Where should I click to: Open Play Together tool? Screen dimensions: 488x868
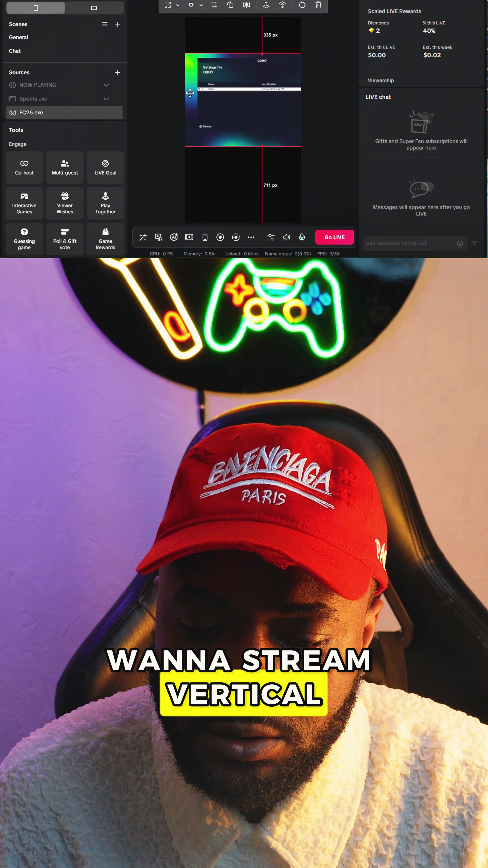click(106, 203)
